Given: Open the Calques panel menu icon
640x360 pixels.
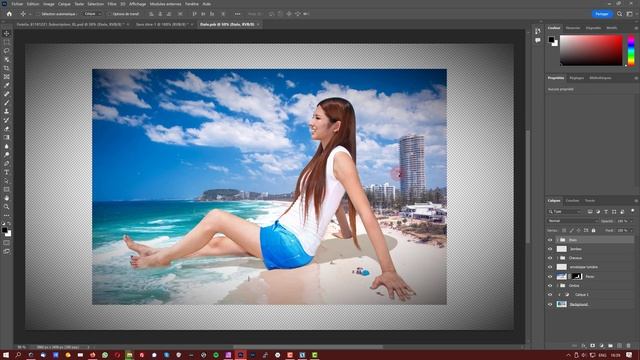Looking at the screenshot, I should click(636, 201).
